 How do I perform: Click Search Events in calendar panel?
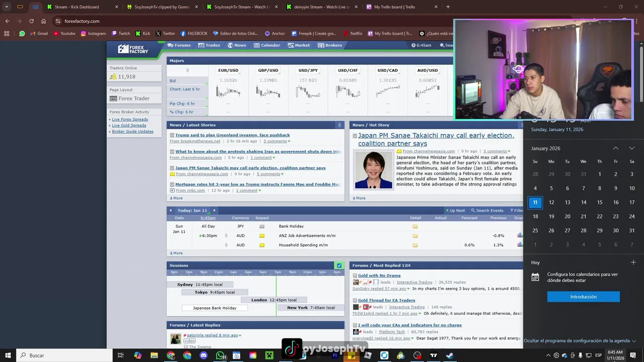point(487,211)
